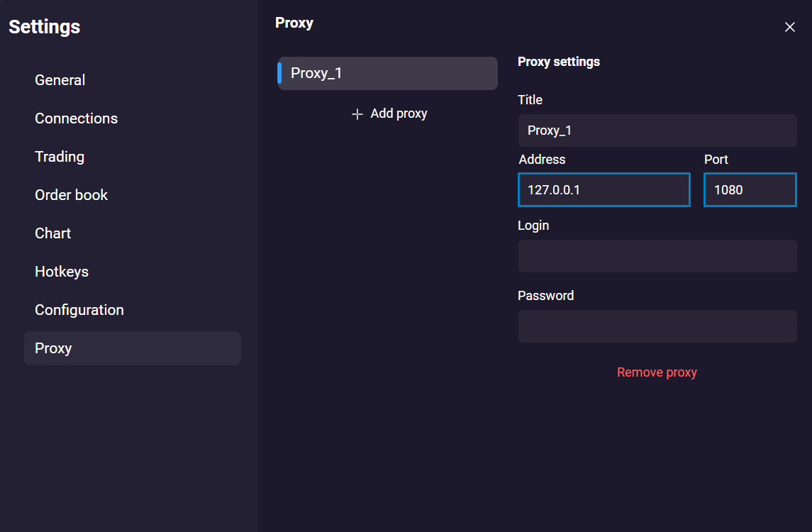812x532 pixels.
Task: Click the Password label
Action: [x=545, y=296]
